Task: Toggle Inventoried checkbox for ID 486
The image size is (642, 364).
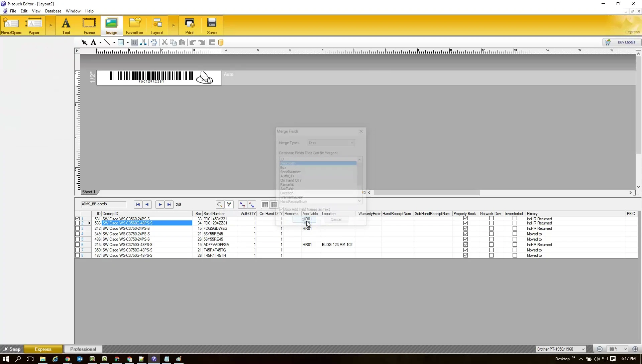Action: [515, 239]
